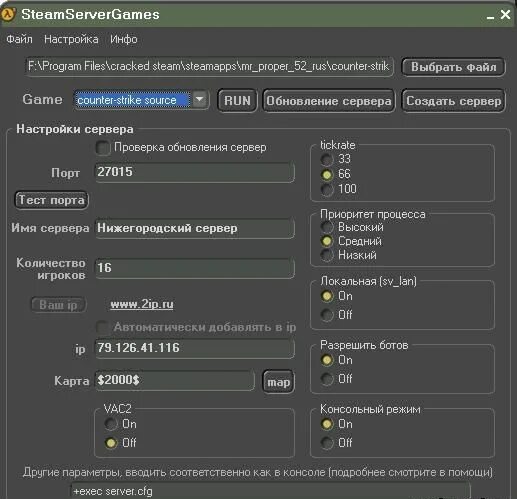Open the Файл menu
The height and width of the screenshot is (499, 517).
(x=19, y=39)
